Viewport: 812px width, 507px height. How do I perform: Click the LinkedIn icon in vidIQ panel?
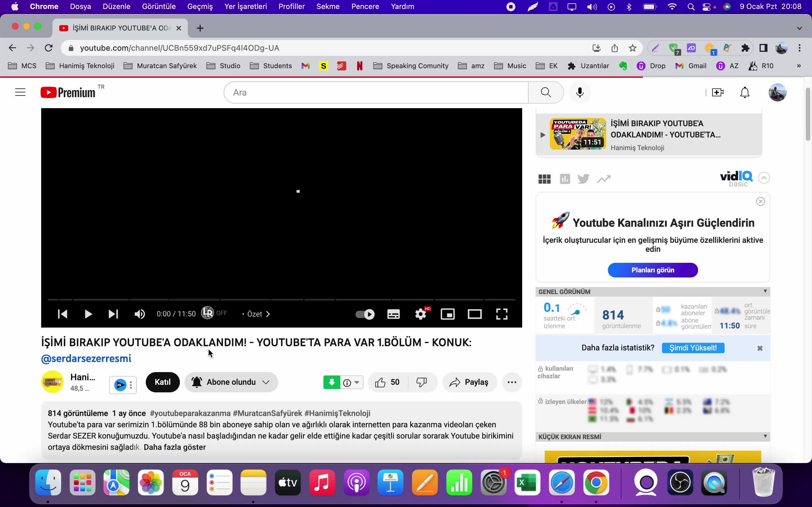coord(565,179)
